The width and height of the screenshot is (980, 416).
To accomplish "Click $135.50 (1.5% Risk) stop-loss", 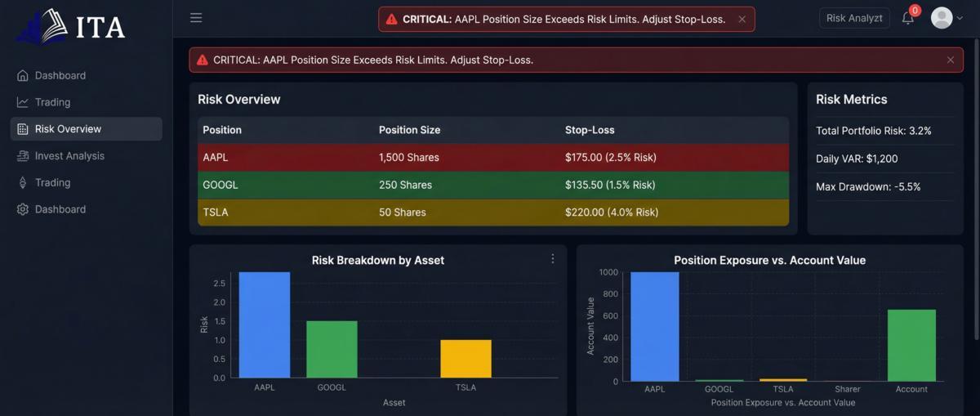I will click(x=610, y=185).
